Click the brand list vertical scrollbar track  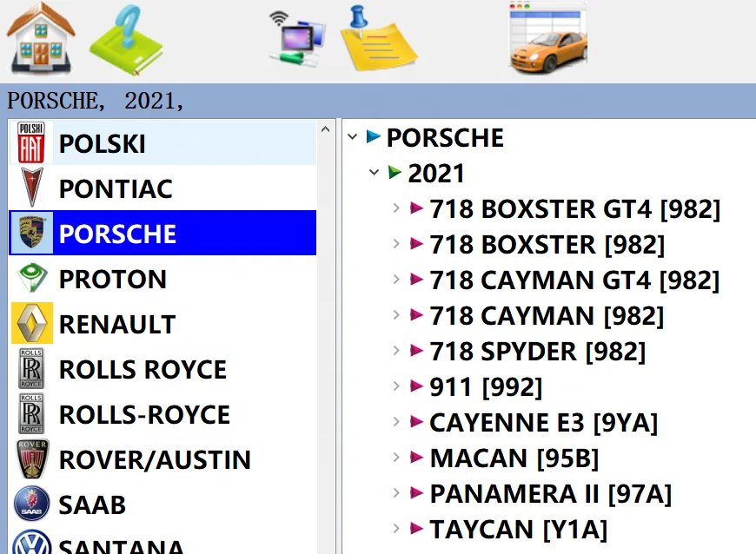pos(326,346)
